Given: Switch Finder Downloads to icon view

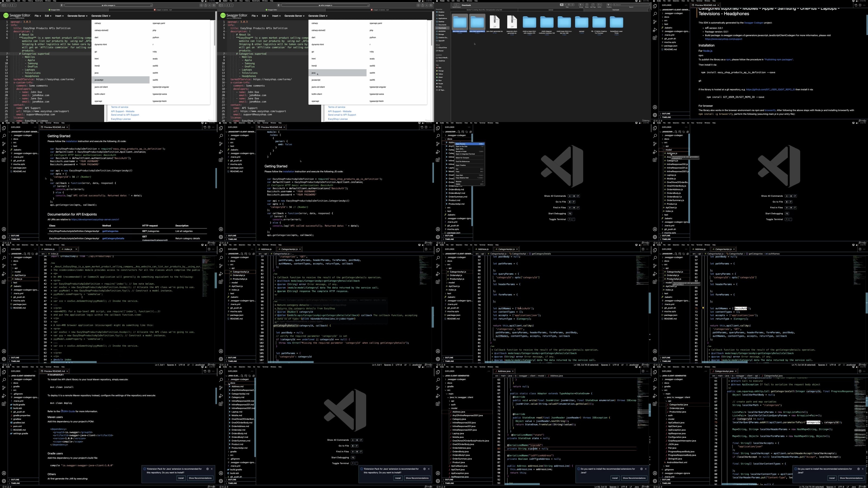Looking at the screenshot, I should tap(562, 5).
